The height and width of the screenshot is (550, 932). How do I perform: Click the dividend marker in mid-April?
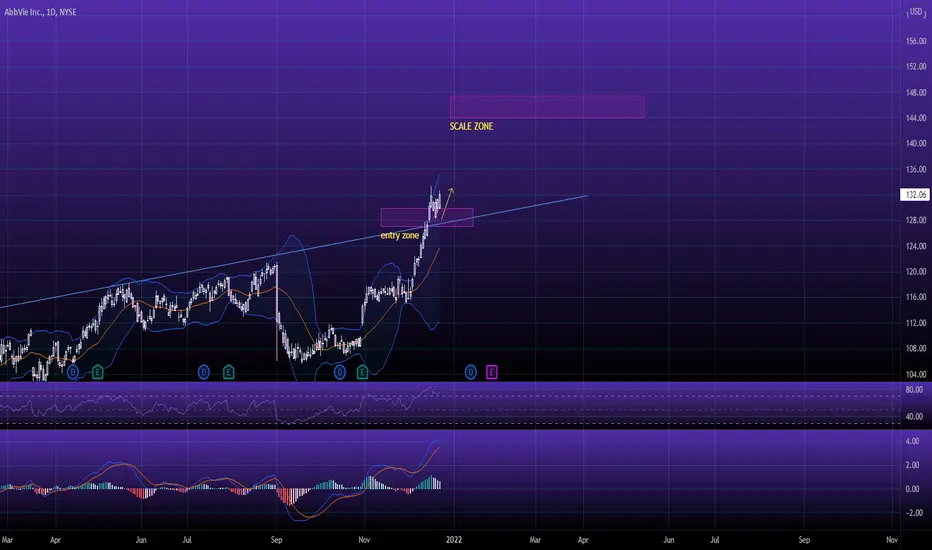click(x=73, y=372)
